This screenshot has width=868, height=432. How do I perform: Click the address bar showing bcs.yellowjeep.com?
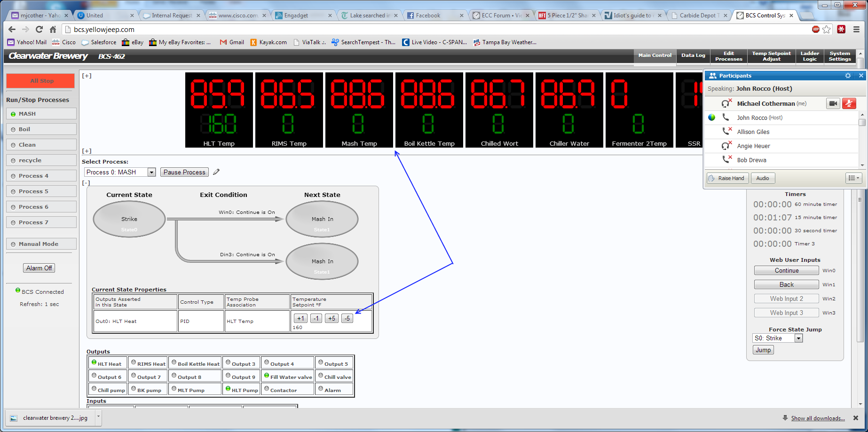tap(437, 29)
